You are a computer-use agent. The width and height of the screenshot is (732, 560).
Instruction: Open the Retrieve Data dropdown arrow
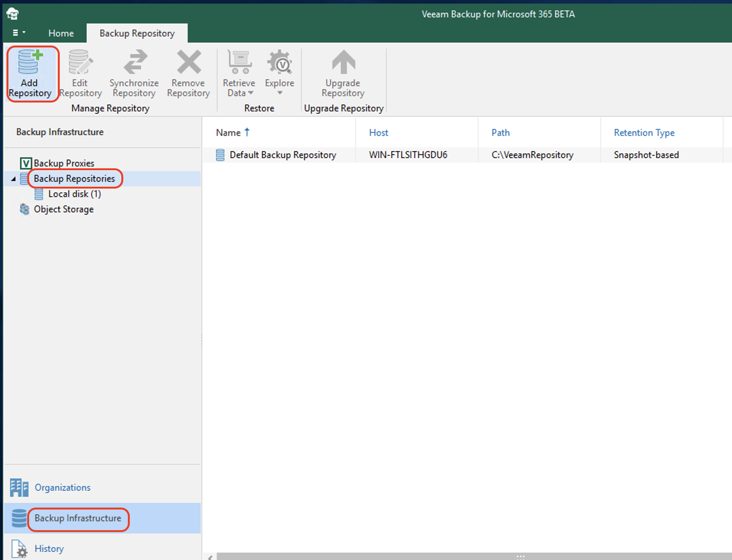coord(251,93)
